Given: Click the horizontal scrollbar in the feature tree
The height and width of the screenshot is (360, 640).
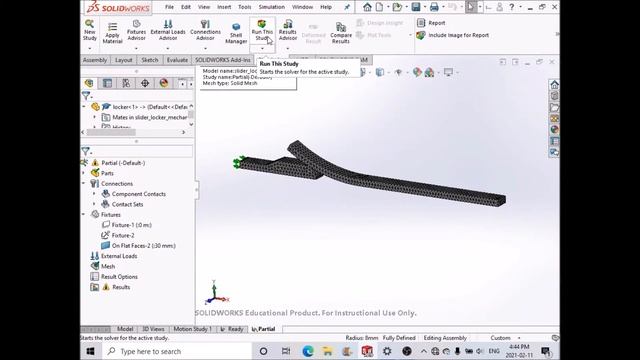Looking at the screenshot, I should click(111, 132).
